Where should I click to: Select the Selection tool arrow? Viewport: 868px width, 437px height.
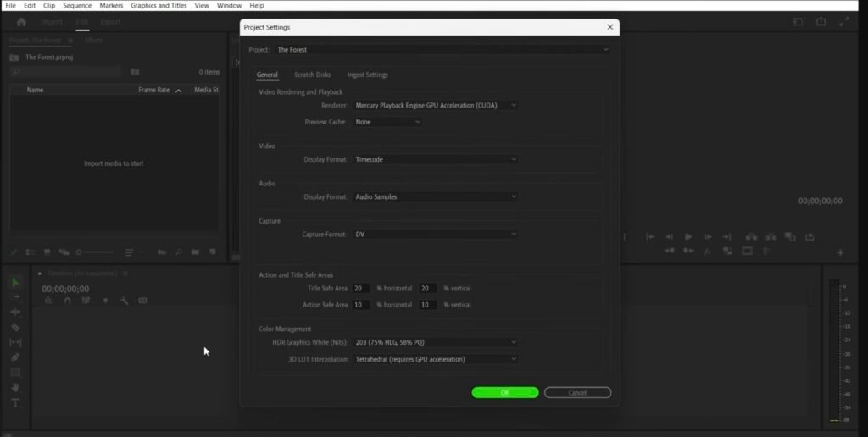[15, 282]
